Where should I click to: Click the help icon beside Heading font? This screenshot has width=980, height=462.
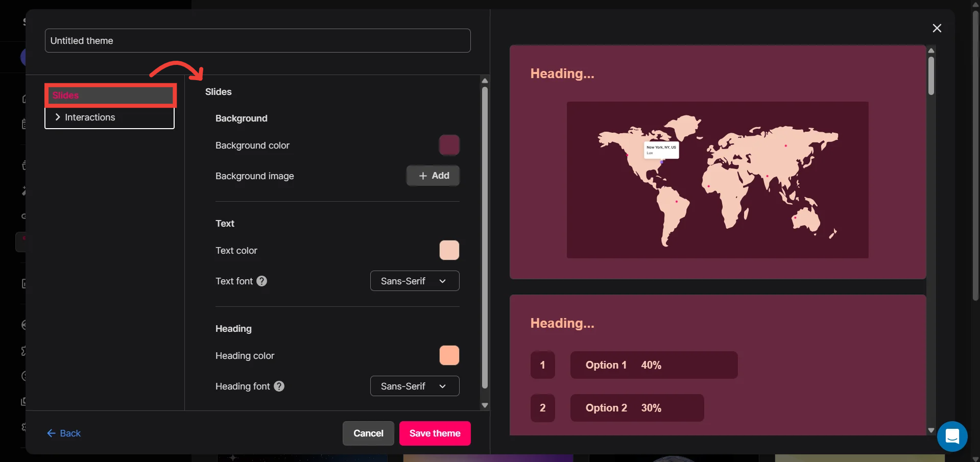[x=279, y=386]
